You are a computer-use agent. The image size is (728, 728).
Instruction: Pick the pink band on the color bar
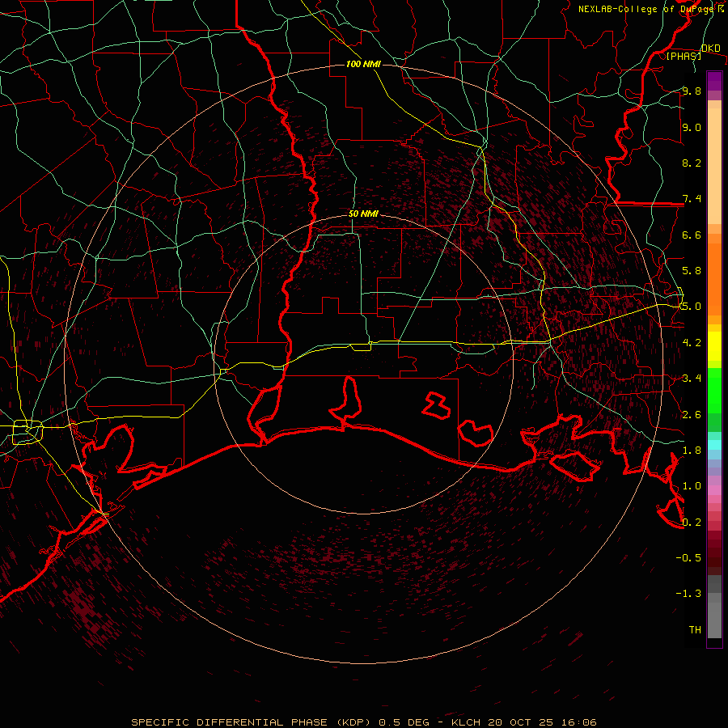[714, 490]
